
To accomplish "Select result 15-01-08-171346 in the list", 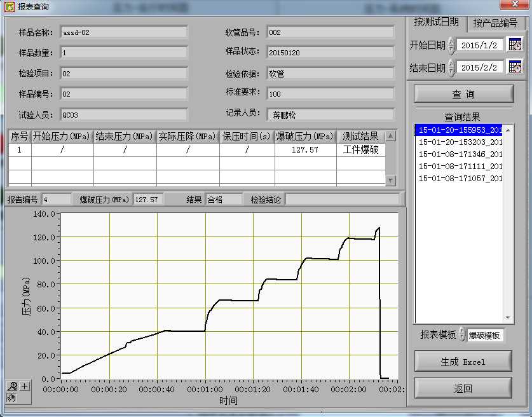I will 460,154.
